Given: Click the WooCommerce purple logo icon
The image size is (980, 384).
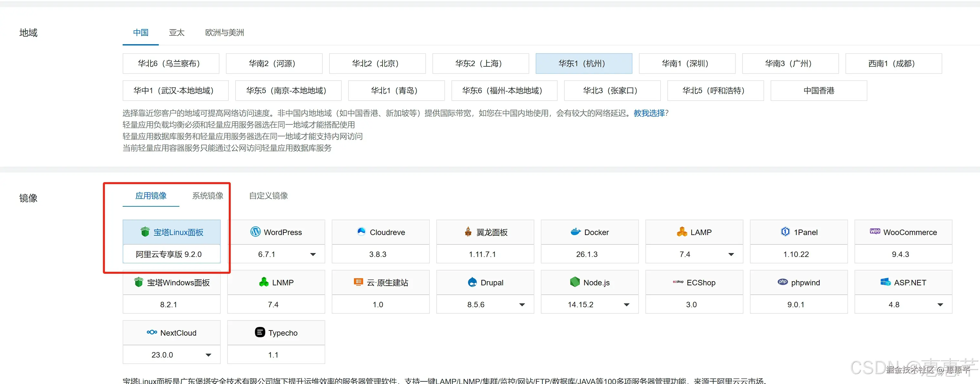Looking at the screenshot, I should click(x=874, y=231).
